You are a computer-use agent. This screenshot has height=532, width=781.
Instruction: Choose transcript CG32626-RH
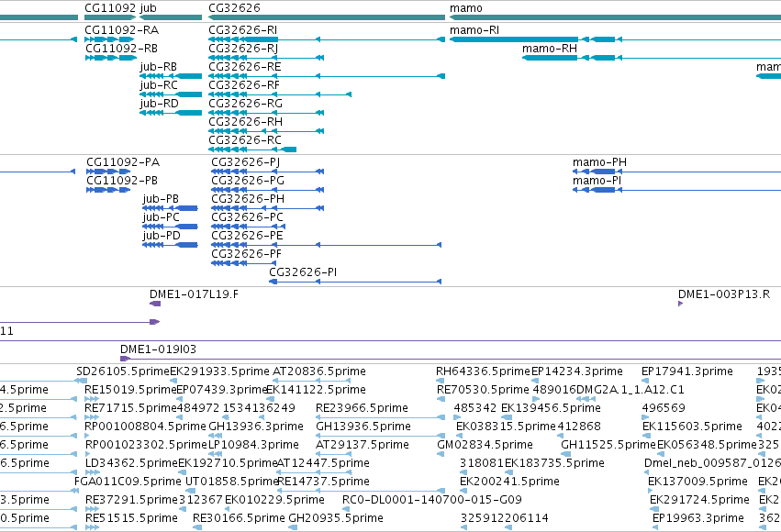click(x=246, y=122)
